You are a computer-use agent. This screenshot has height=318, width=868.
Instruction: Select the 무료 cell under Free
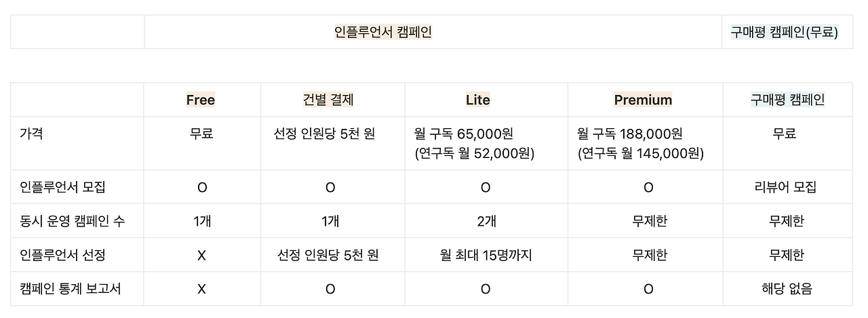click(201, 143)
